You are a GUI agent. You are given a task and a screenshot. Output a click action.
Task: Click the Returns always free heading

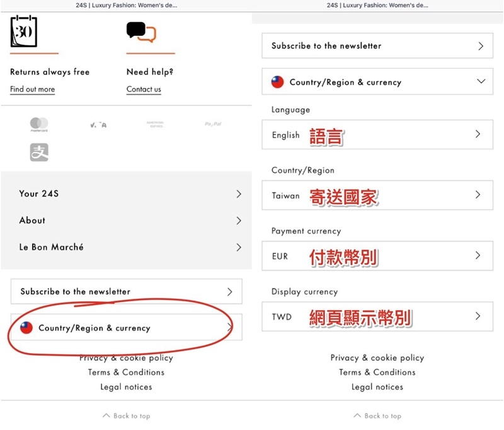(x=50, y=72)
